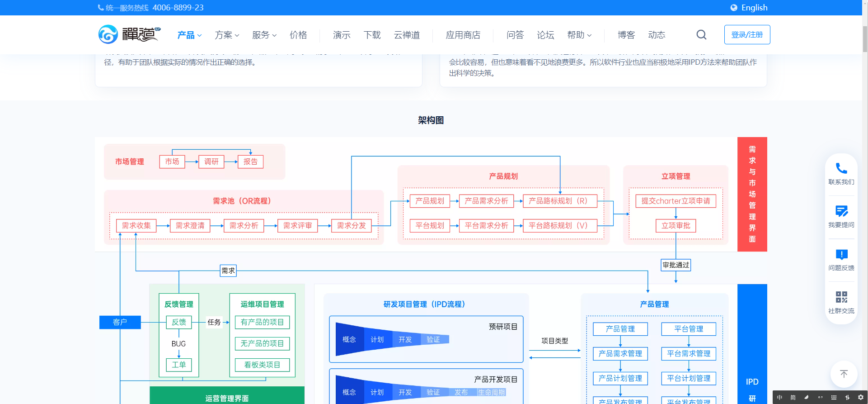Go to the 动态 page

click(x=657, y=35)
